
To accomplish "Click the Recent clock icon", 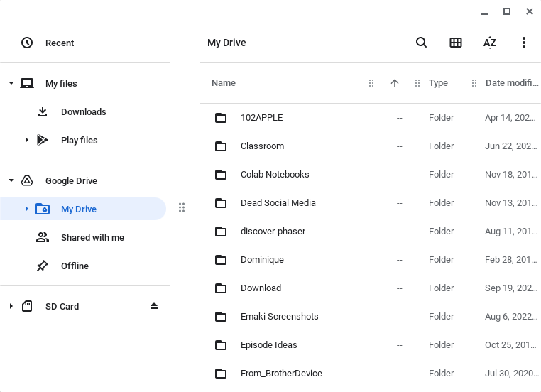I will pyautogui.click(x=27, y=43).
